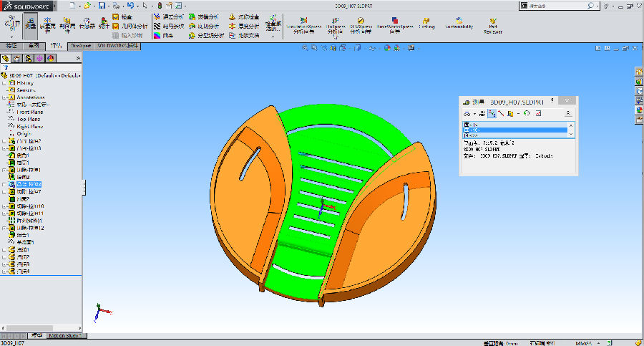Toggle the second orange checkbox in the ribbon

tap(117, 25)
